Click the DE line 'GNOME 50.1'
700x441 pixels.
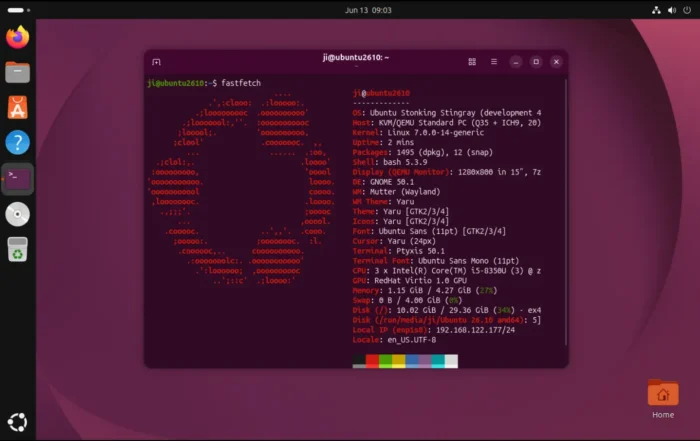(x=383, y=182)
